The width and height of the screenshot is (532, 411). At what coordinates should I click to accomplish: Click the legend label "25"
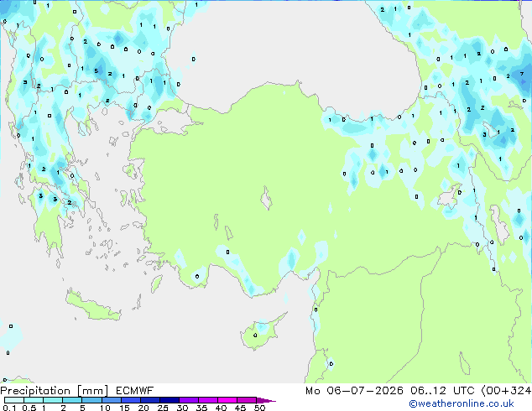point(163,408)
